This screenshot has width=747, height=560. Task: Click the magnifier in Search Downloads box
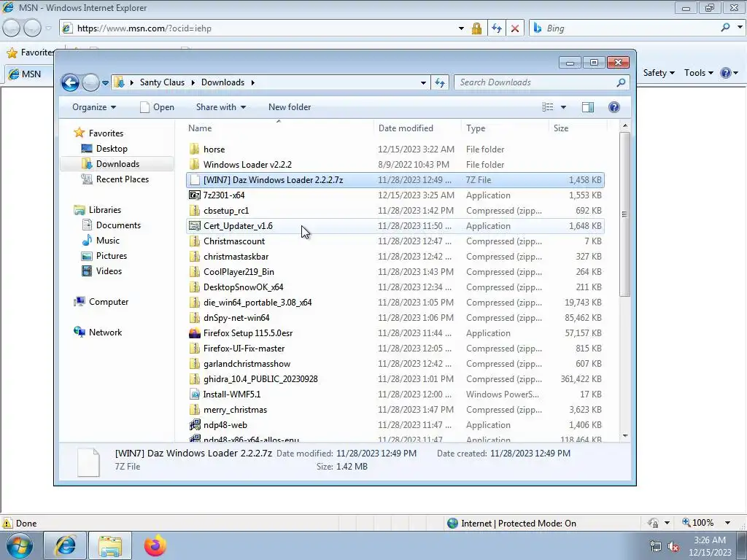coord(621,83)
